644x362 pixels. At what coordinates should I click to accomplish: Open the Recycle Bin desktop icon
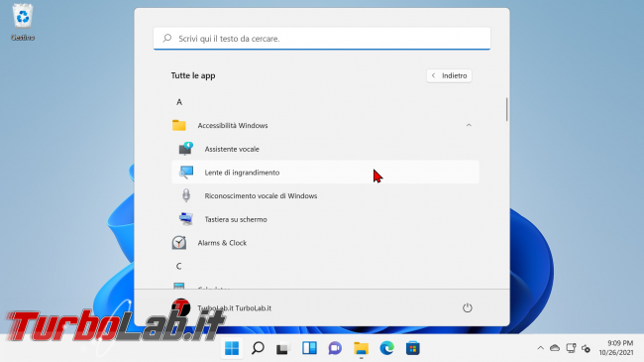click(x=23, y=22)
